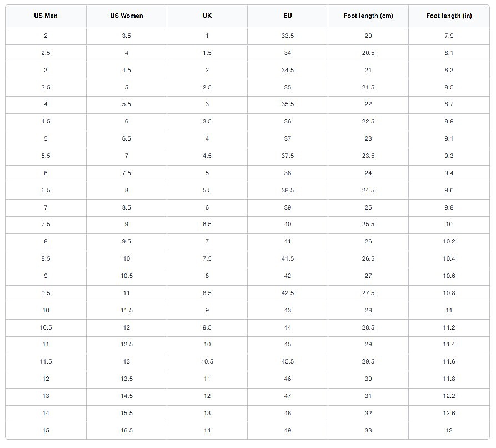Click the 24.5 cm foot length cell
Viewport: 496px width, 448px height.
coord(368,190)
